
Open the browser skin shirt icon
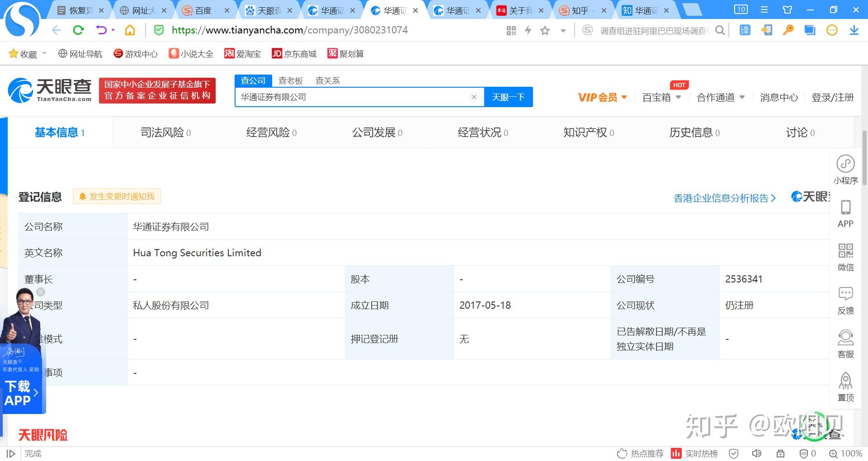coord(788,10)
